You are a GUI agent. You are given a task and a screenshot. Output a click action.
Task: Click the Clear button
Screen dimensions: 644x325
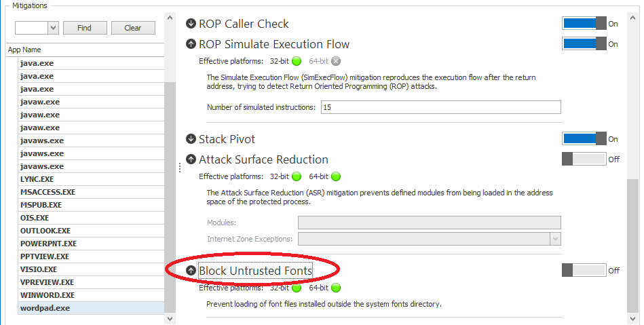(133, 28)
